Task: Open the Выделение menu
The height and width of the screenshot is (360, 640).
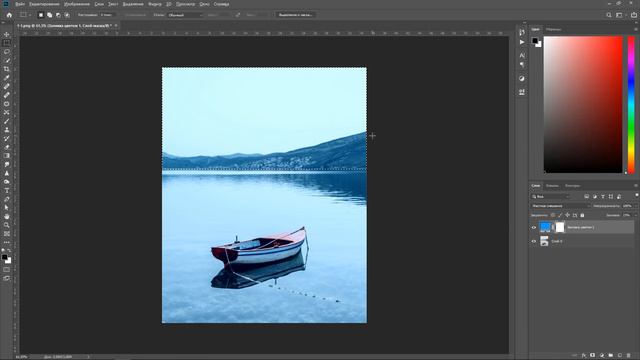Action: (x=133, y=4)
